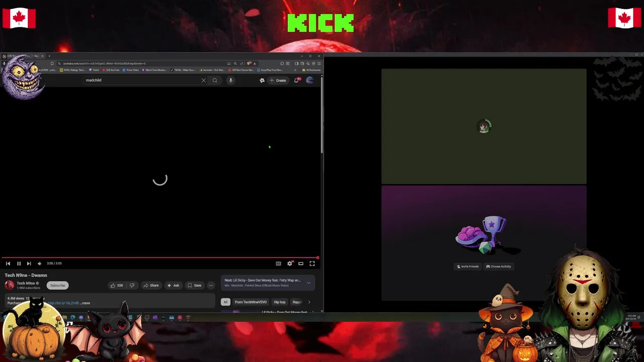Like the video with 33K likes
The height and width of the screenshot is (362, 644).
pos(117,286)
